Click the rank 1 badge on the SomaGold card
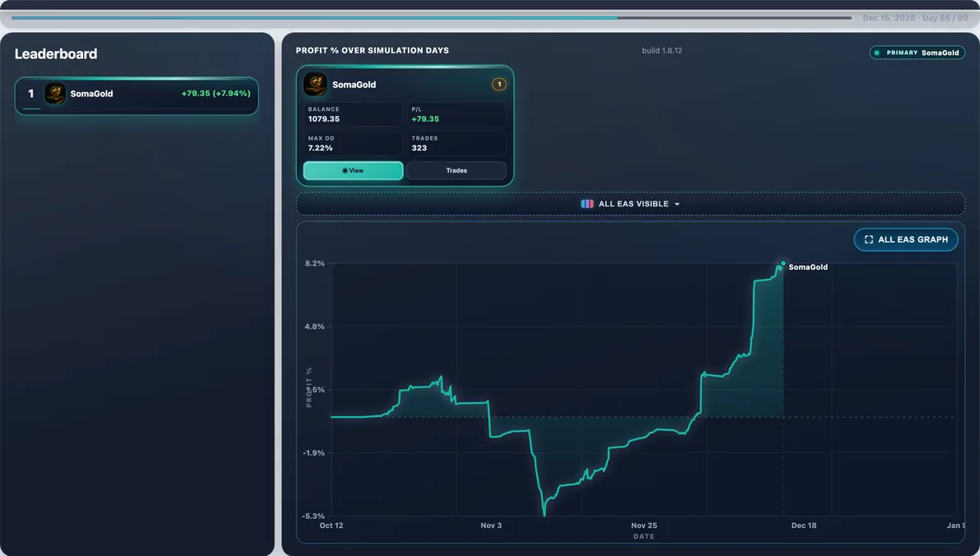This screenshot has height=556, width=980. (499, 84)
